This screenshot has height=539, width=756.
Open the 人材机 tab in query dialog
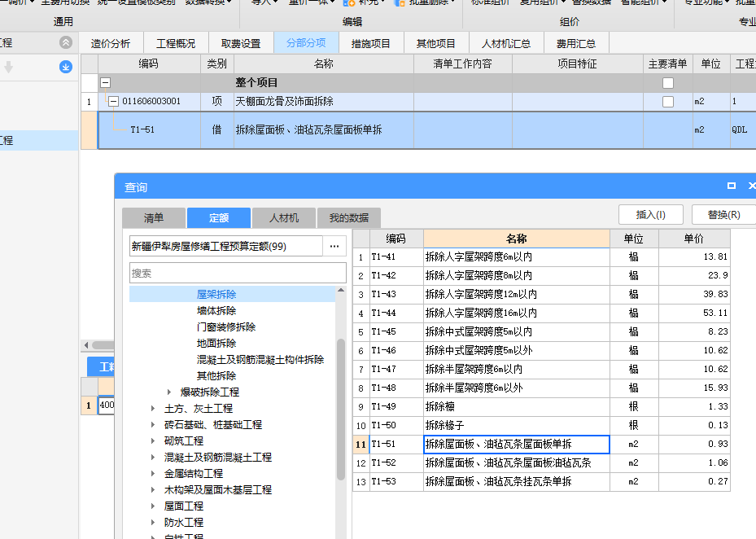click(x=284, y=218)
